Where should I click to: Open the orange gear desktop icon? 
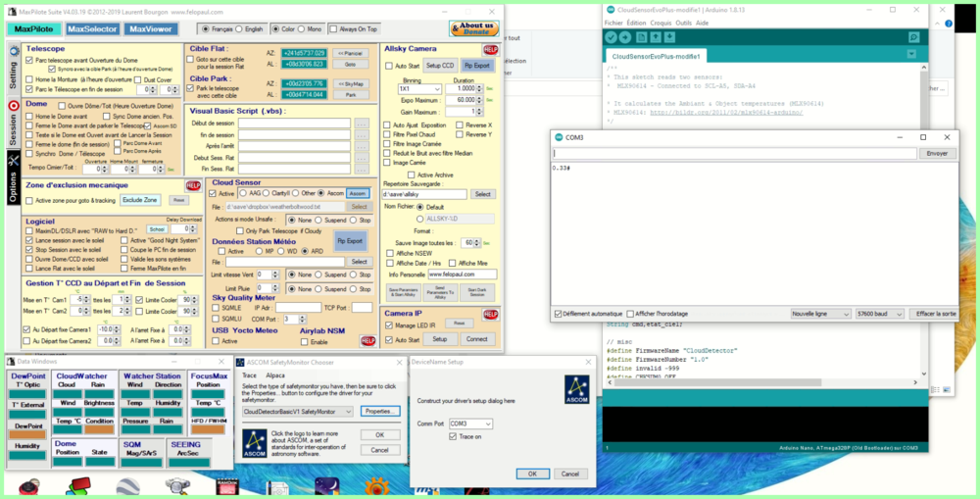point(377,488)
